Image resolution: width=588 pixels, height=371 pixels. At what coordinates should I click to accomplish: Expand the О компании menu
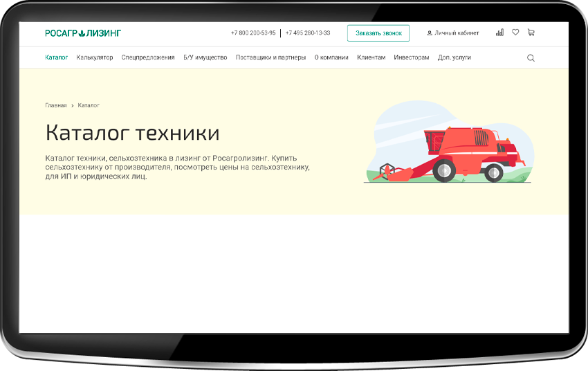tap(331, 57)
